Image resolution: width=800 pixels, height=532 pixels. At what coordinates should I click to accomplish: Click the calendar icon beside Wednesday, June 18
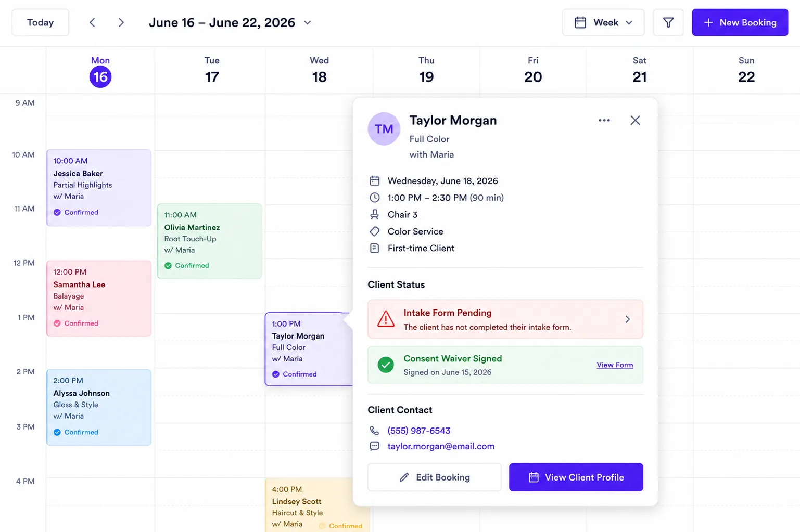[x=375, y=181]
